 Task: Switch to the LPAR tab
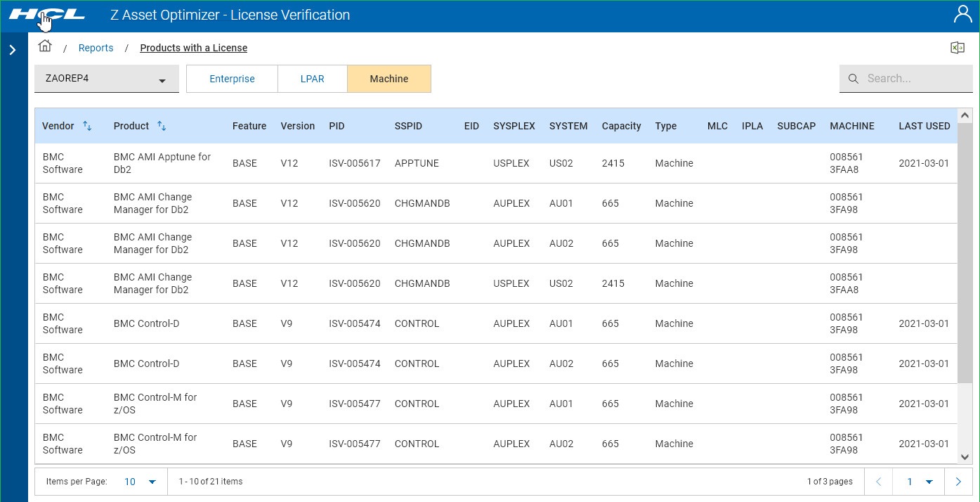[x=313, y=79]
